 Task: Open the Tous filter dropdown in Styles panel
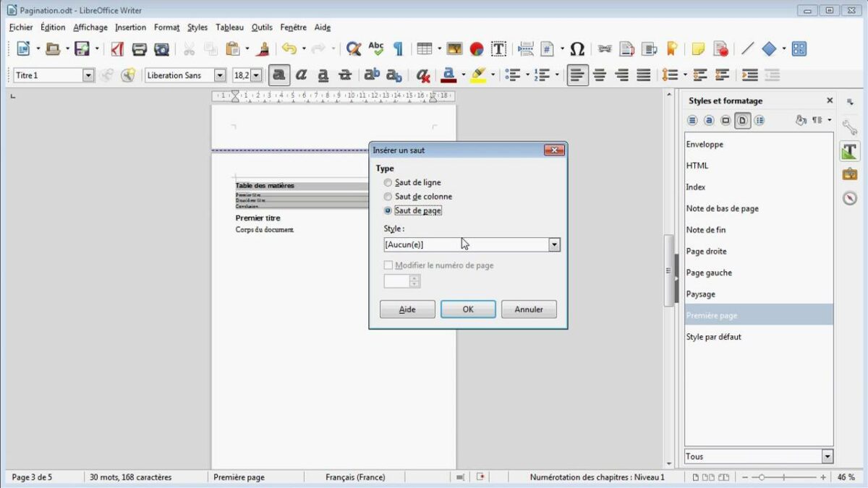[827, 456]
